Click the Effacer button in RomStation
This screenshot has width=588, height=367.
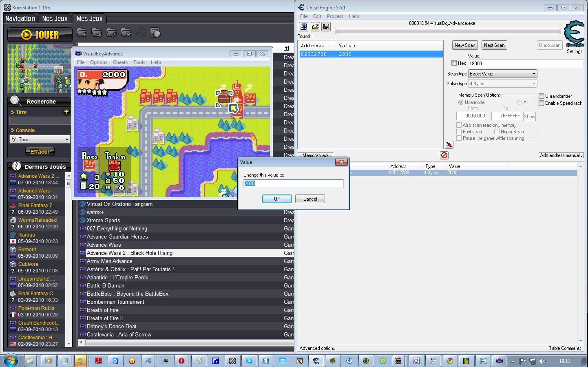(x=40, y=152)
